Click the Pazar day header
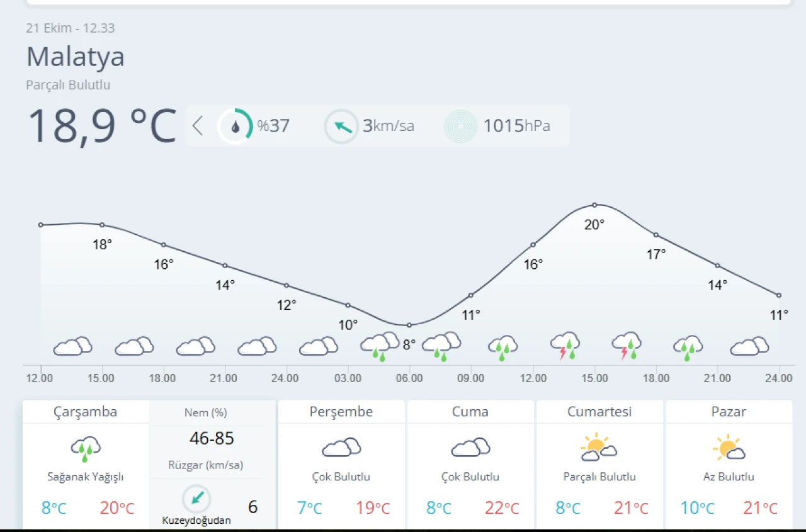Screen dimensions: 806x532 point(729,412)
